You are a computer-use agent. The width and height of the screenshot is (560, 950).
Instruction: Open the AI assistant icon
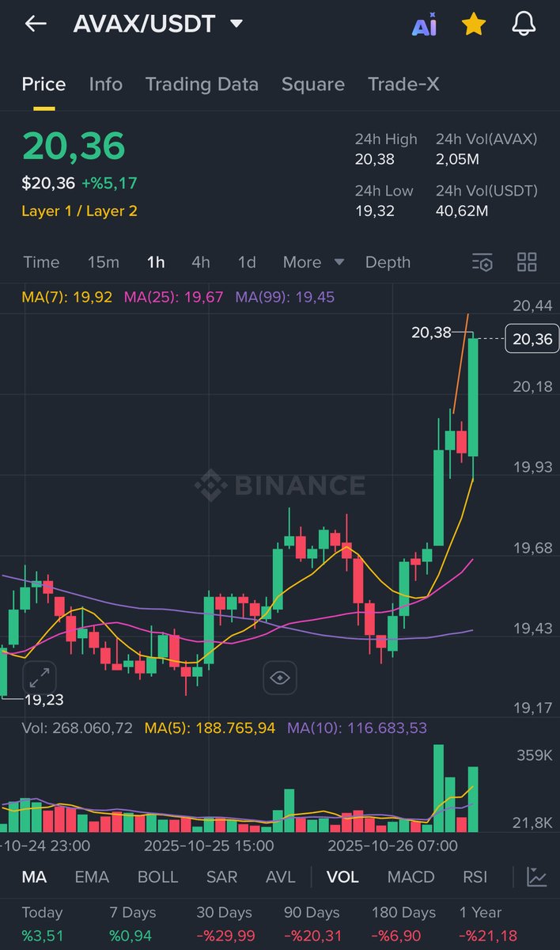pos(424,25)
